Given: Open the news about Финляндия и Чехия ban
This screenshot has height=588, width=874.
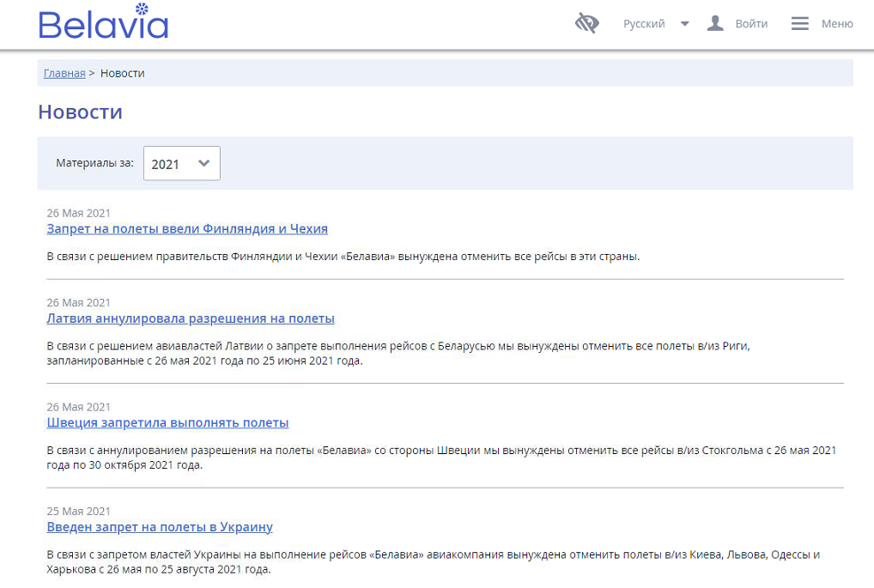Looking at the screenshot, I should [x=187, y=229].
